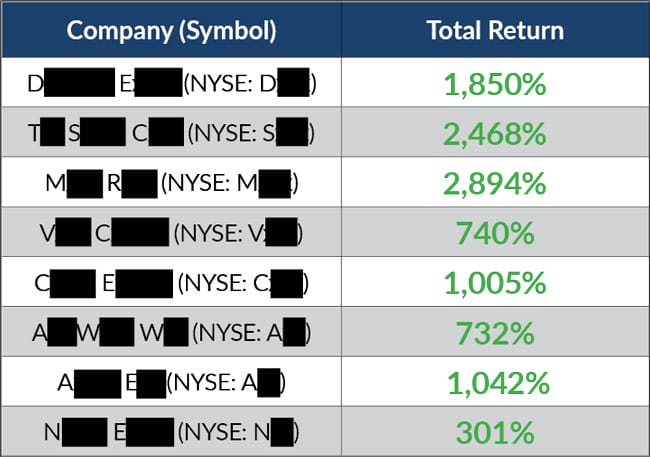
Task: Select the redacted company cell beside 2,468%
Action: [x=171, y=133]
